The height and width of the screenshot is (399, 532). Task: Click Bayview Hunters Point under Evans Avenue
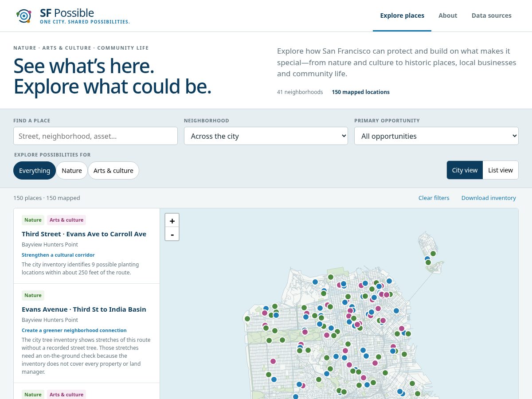click(x=50, y=320)
